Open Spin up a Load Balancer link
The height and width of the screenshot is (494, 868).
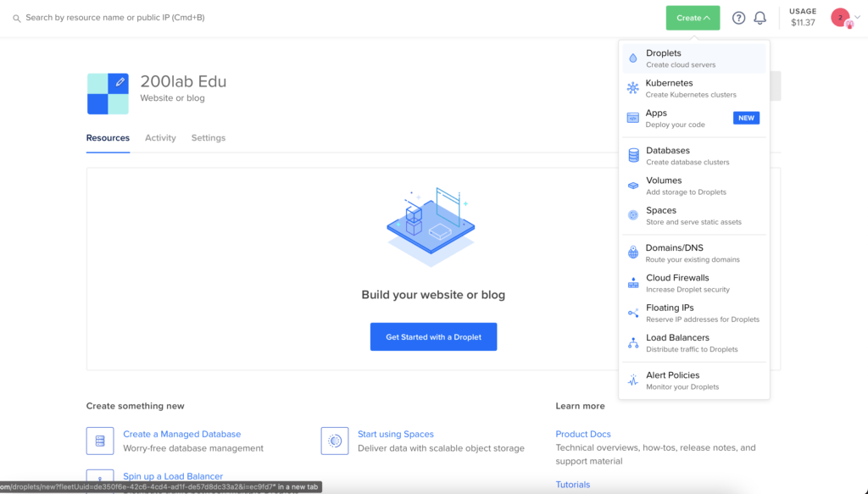pos(173,476)
